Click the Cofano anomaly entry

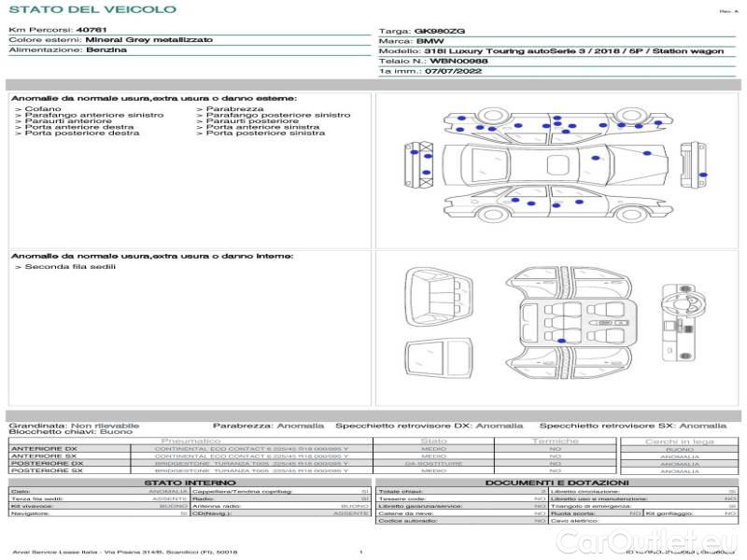tap(44, 109)
